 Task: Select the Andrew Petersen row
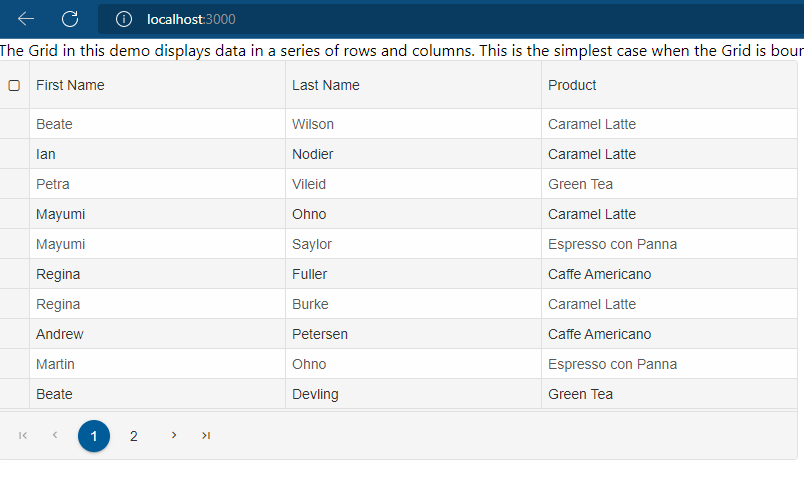(398, 334)
